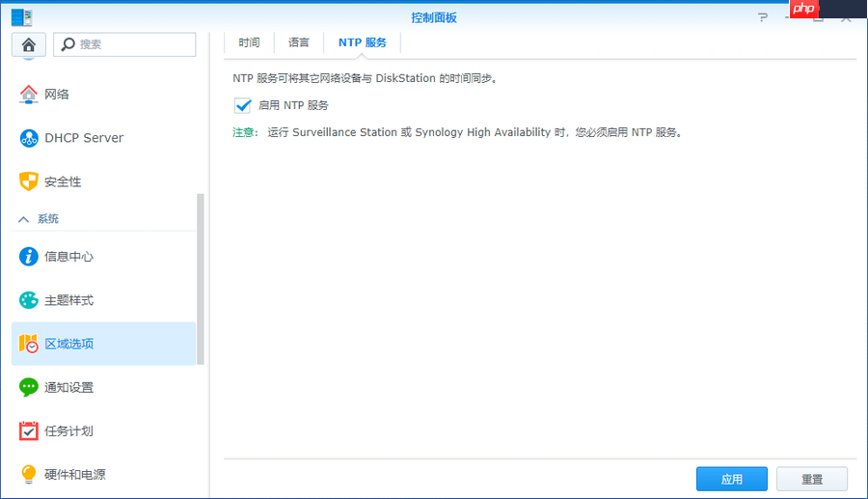Viewport: 868px width, 499px height.
Task: Open the DHCP Server sidebar label
Action: pyautogui.click(x=84, y=138)
